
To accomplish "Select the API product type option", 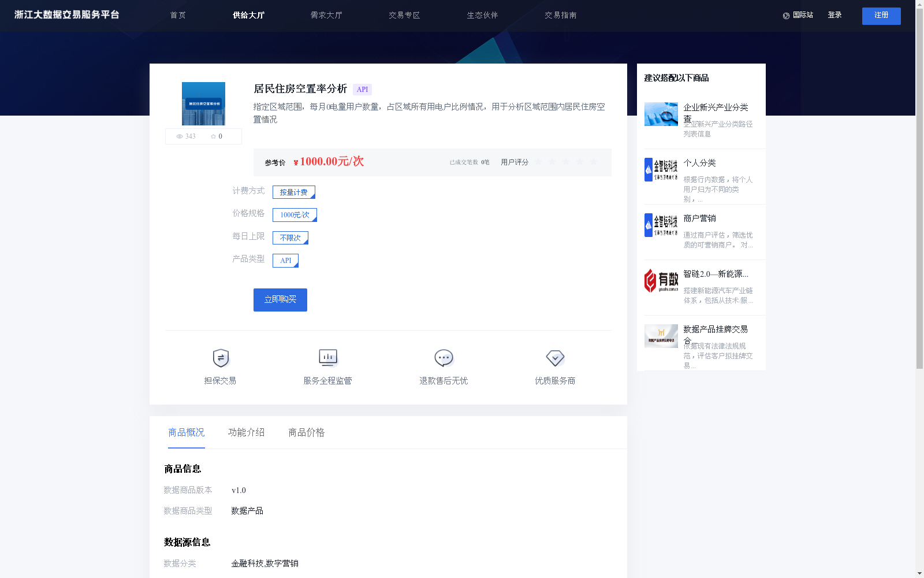I will [x=285, y=261].
